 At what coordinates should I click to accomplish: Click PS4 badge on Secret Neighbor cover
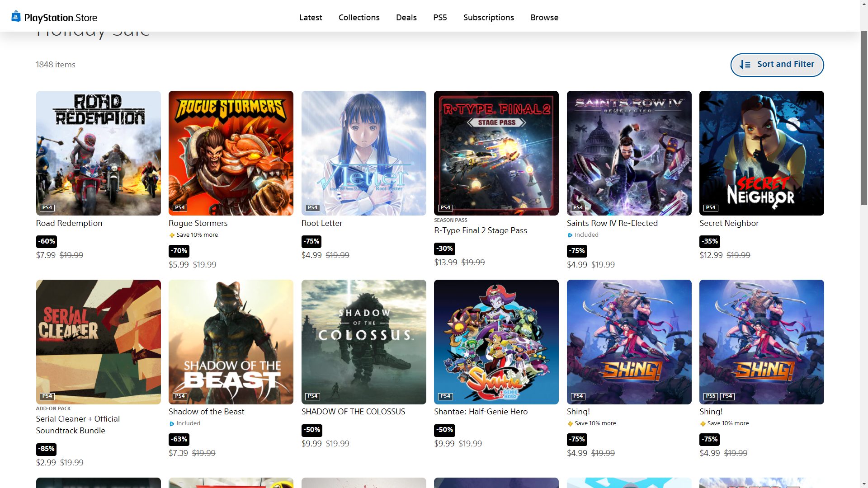(x=710, y=208)
